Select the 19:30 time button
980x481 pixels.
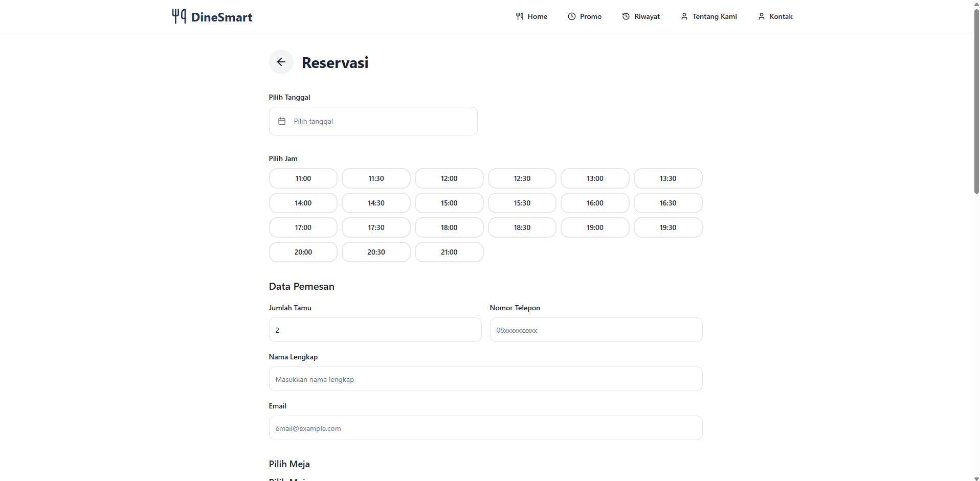[667, 227]
